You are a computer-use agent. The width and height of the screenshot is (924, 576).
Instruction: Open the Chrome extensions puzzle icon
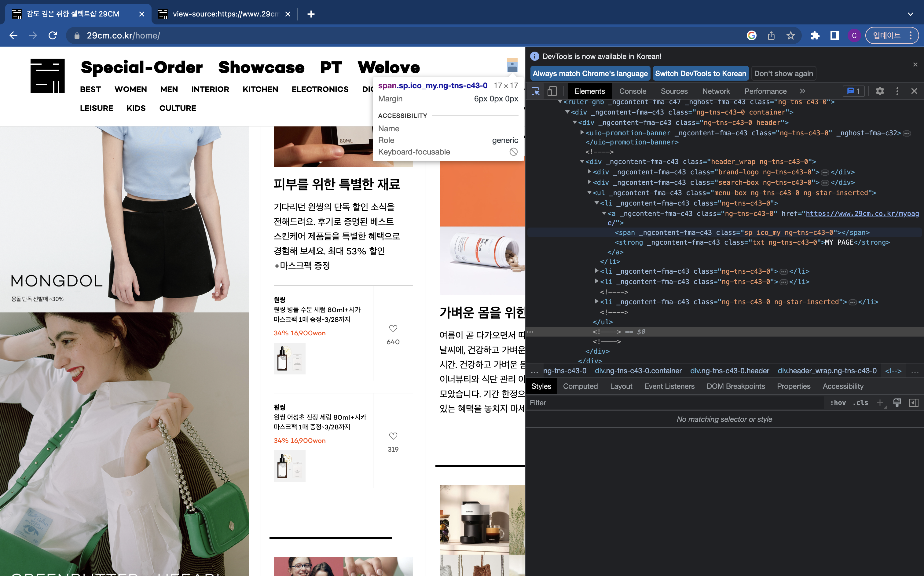point(815,35)
